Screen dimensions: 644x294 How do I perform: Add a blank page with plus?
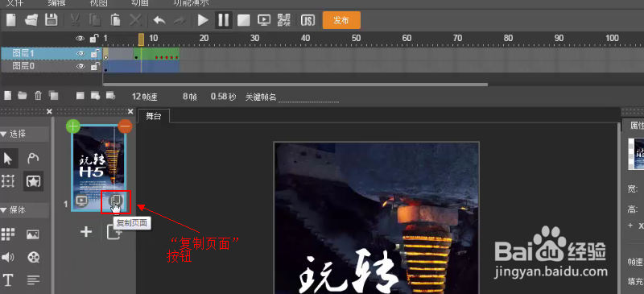pyautogui.click(x=86, y=232)
